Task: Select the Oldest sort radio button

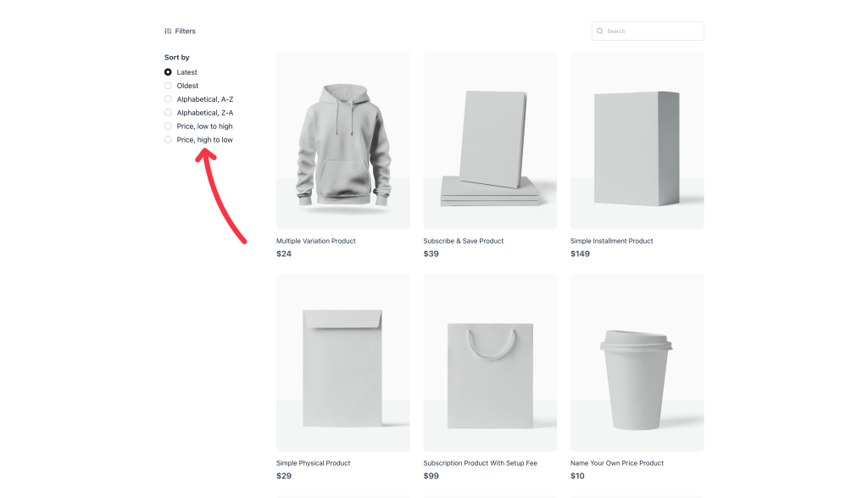Action: click(168, 86)
